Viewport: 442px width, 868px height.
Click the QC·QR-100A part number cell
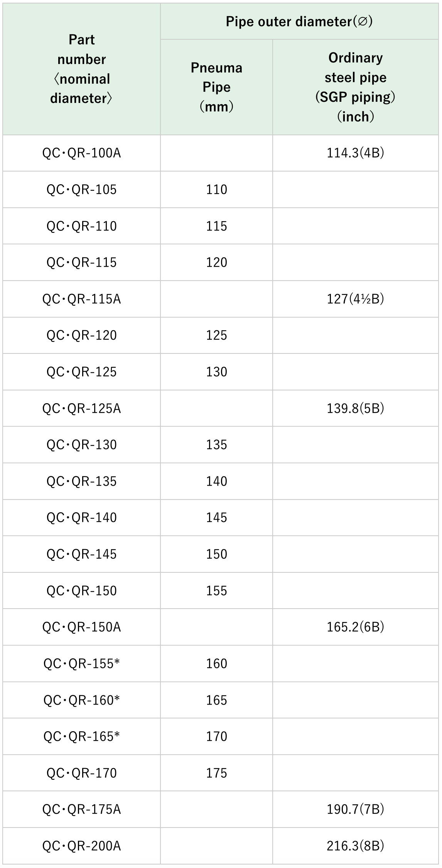click(x=81, y=153)
